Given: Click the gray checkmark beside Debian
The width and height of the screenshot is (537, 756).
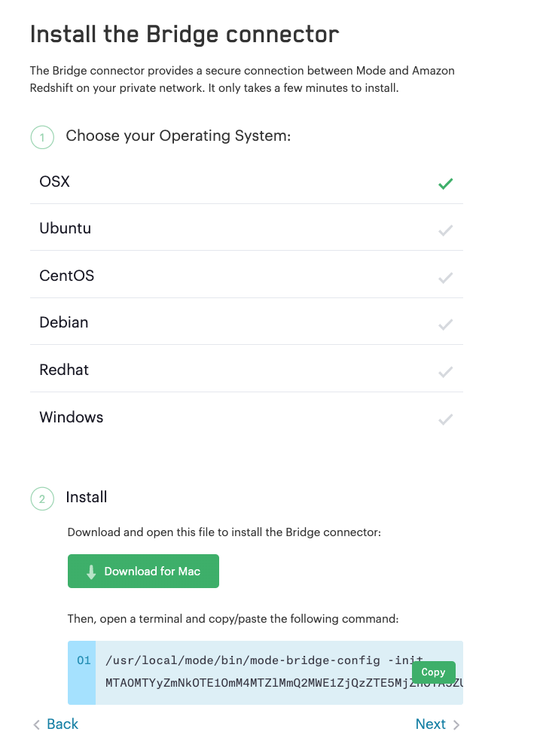Looking at the screenshot, I should click(x=445, y=325).
